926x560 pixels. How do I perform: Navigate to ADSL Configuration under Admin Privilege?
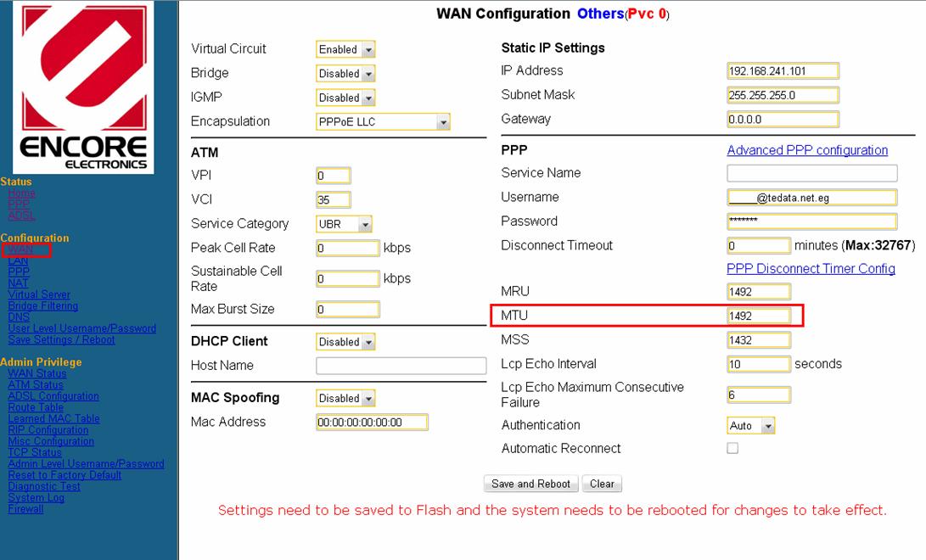53,395
